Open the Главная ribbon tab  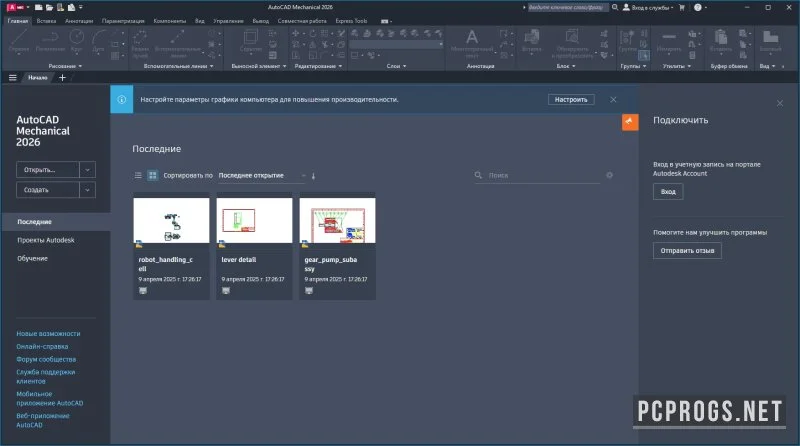click(18, 21)
